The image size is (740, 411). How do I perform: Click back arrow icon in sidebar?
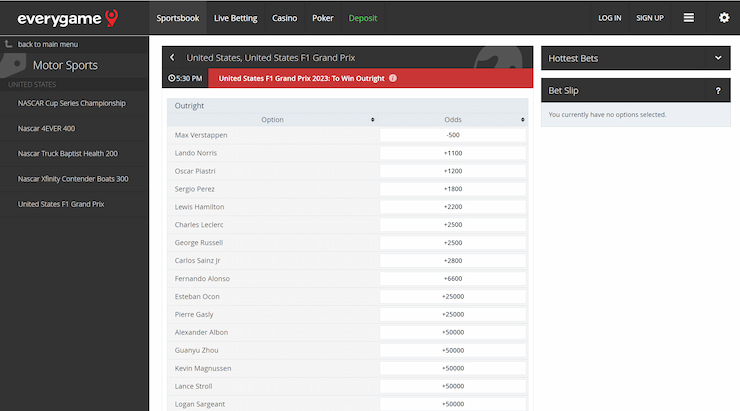tap(8, 44)
